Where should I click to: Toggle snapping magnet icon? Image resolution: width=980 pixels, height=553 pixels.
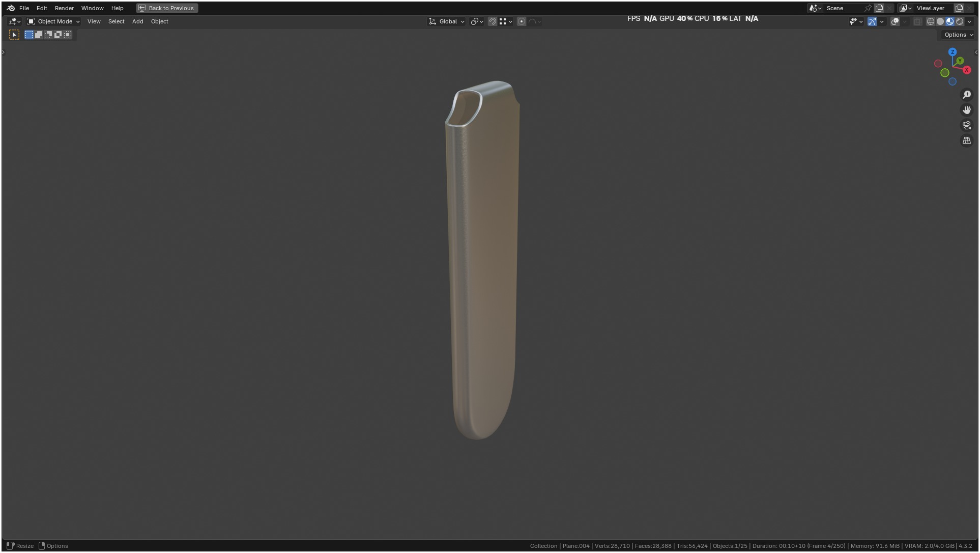coord(493,21)
